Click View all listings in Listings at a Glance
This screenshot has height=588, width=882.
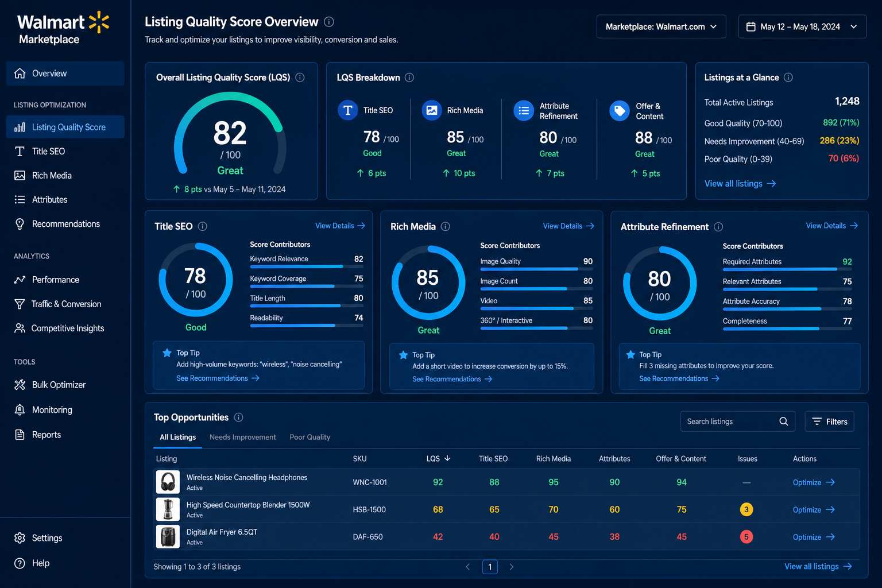coord(740,184)
